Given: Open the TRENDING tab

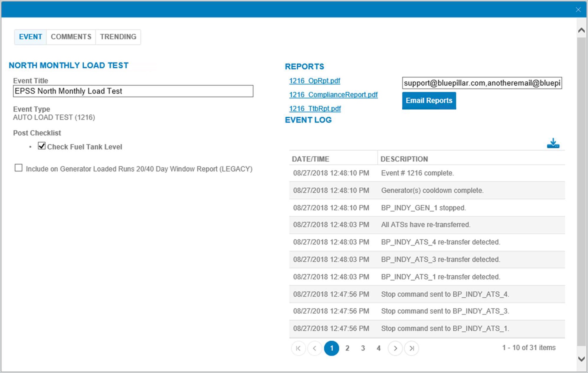Looking at the screenshot, I should click(118, 37).
